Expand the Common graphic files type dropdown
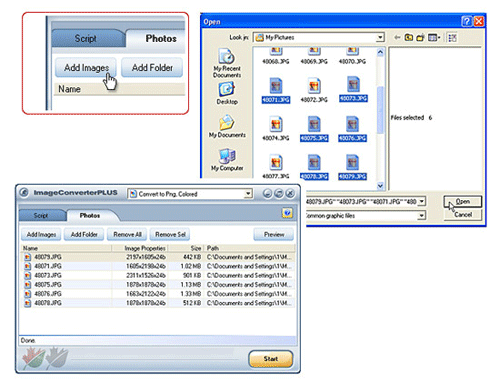The height and width of the screenshot is (384, 500). tap(422, 216)
